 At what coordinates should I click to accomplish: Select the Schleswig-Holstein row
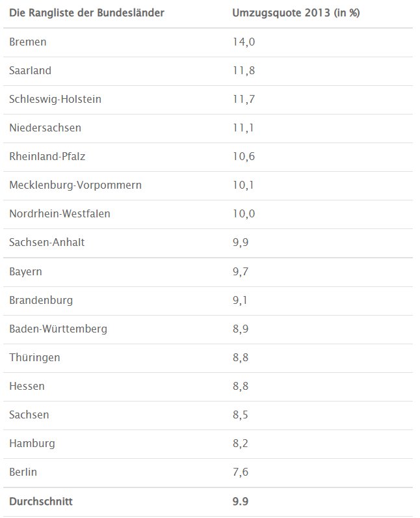pos(208,100)
